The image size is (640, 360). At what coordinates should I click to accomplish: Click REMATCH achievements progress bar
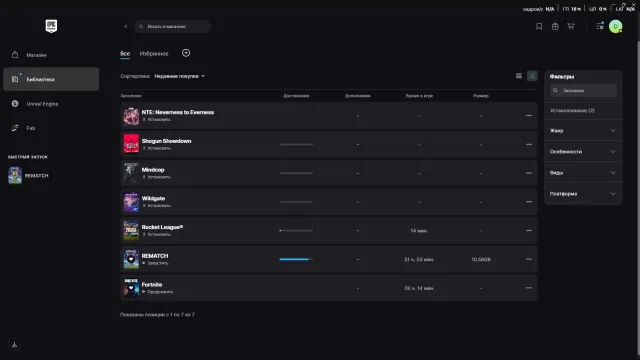pyautogui.click(x=296, y=259)
